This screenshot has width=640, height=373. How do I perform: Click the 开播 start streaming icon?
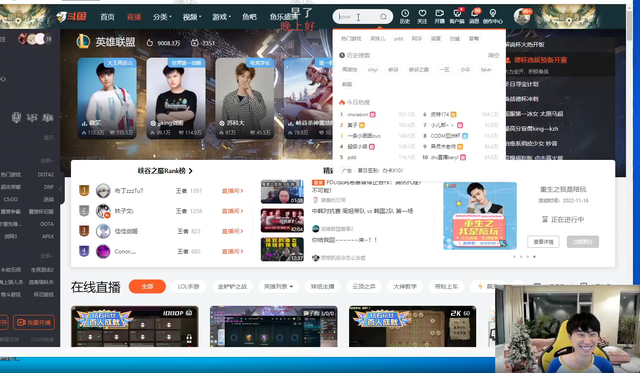pyautogui.click(x=440, y=16)
